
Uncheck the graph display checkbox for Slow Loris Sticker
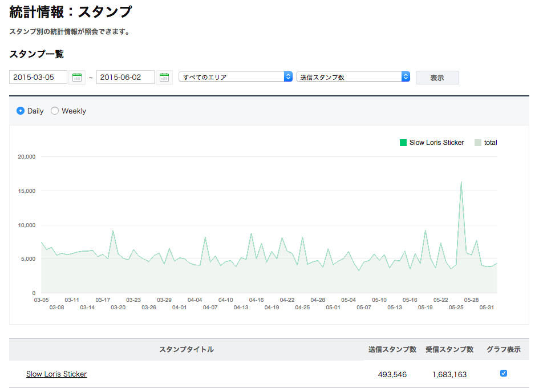pyautogui.click(x=504, y=373)
